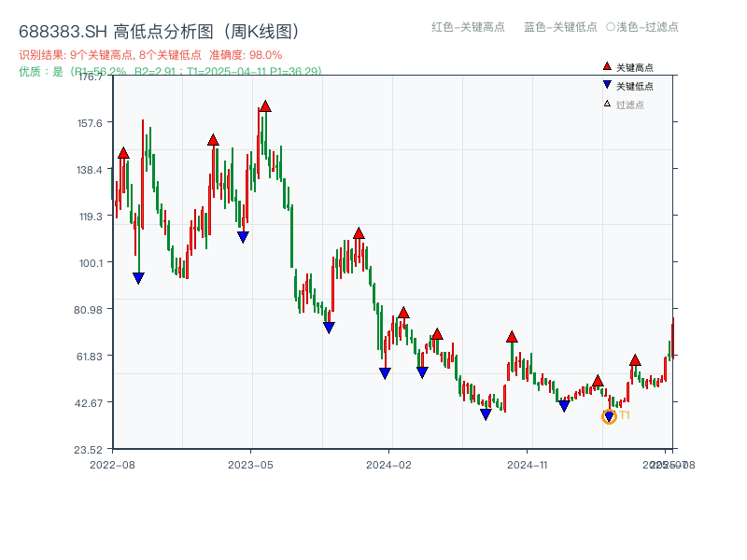Click the blue key-low triangle below 2023-05

[x=241, y=234]
